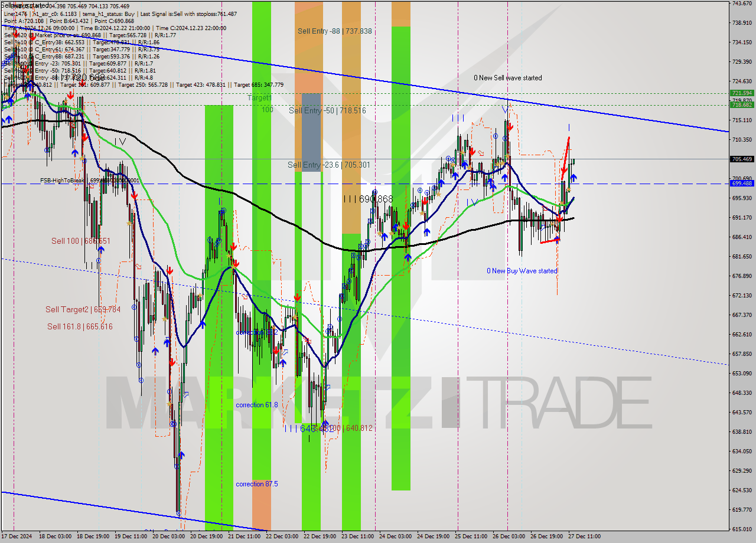Click the 743.670 price axis value
The width and height of the screenshot is (756, 543).
tap(742, 4)
